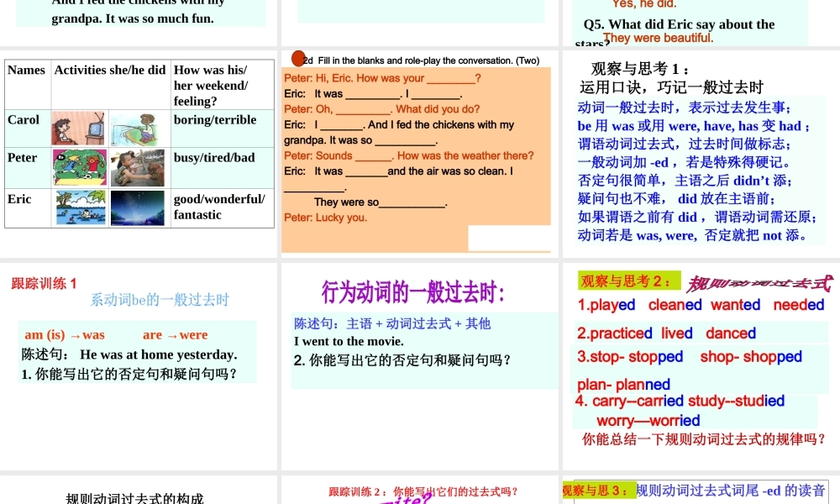Click the 'How was his/her weekend/feeling?' header cell
840x504 pixels.
click(x=223, y=85)
